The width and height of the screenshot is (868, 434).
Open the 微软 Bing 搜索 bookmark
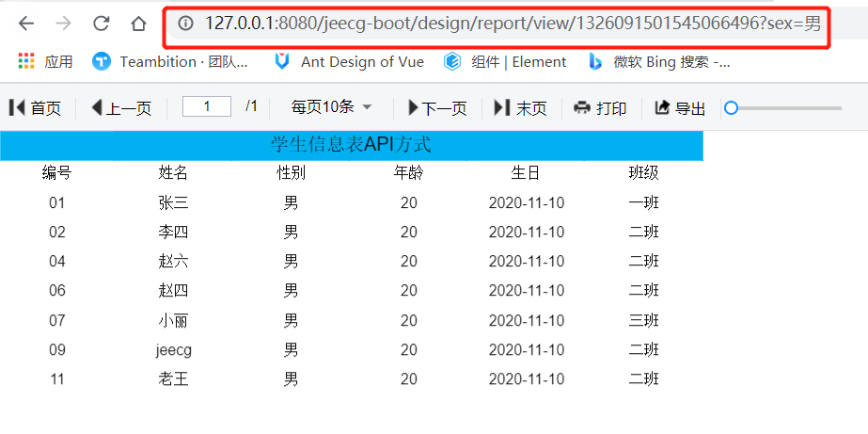point(658,61)
